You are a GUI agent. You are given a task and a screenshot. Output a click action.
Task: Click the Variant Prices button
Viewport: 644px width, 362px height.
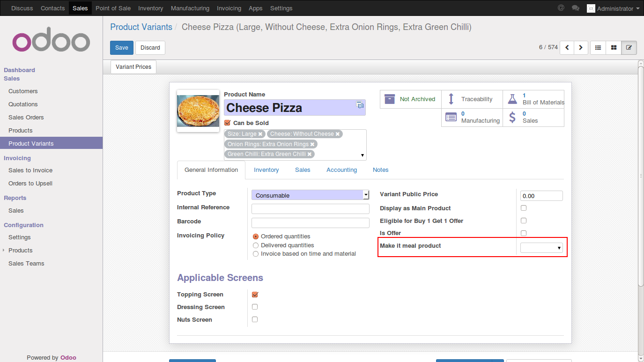(x=133, y=67)
